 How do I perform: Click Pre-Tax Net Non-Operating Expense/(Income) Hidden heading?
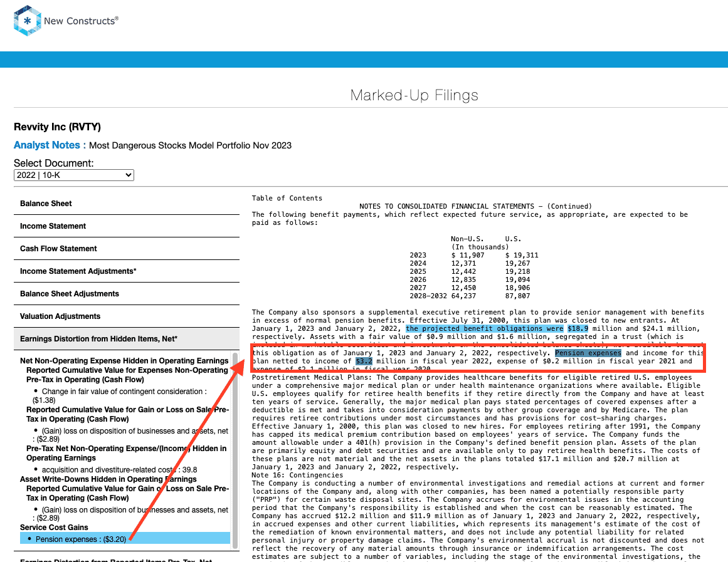(x=126, y=453)
